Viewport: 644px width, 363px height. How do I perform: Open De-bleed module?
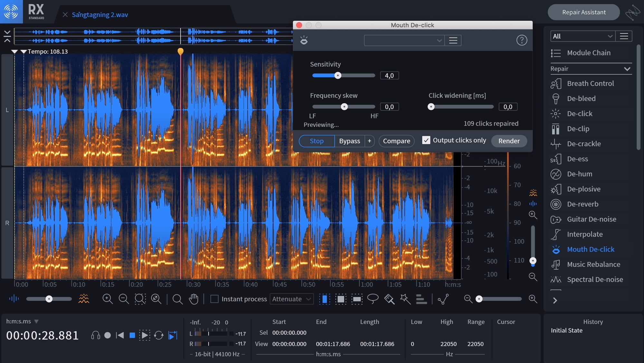coord(573,98)
